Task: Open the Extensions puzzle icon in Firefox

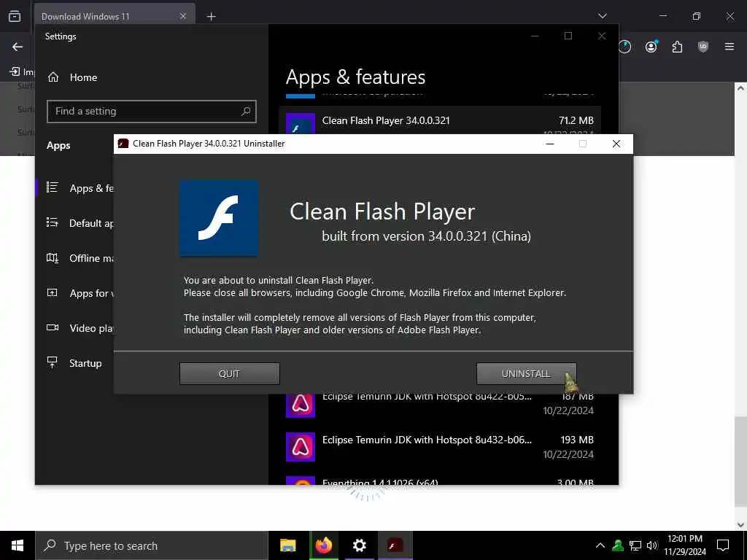Action: click(x=677, y=47)
